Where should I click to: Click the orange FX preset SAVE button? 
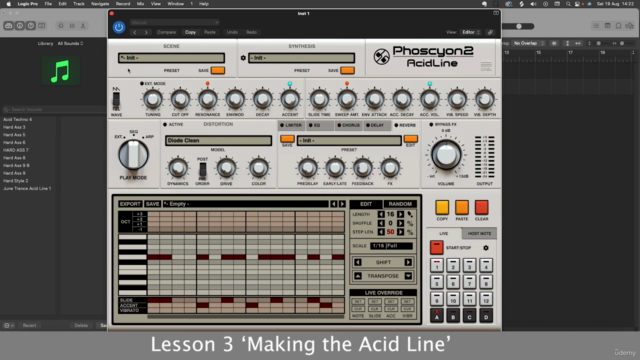(287, 139)
